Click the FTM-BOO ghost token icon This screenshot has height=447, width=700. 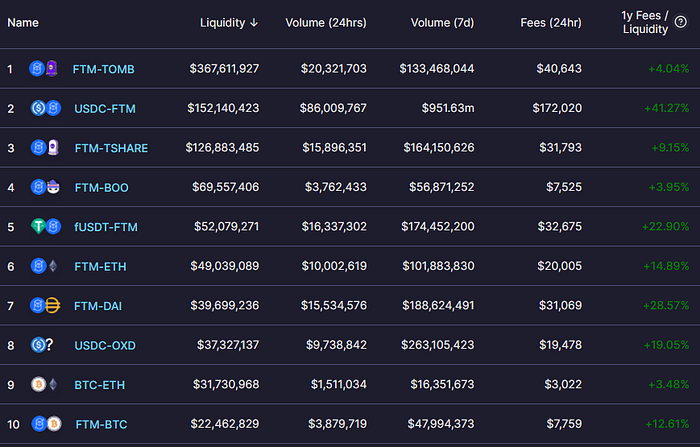[x=53, y=187]
